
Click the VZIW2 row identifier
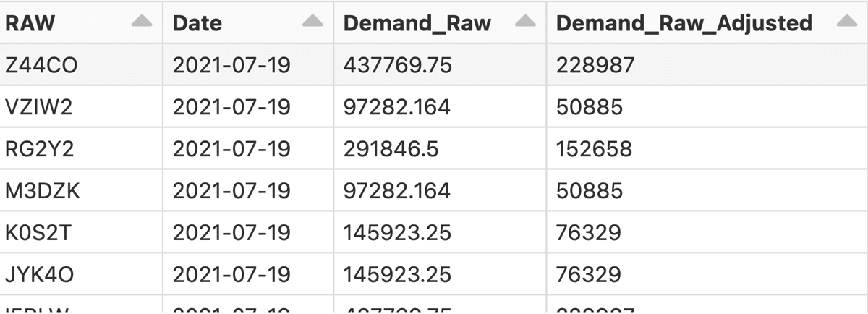[39, 107]
